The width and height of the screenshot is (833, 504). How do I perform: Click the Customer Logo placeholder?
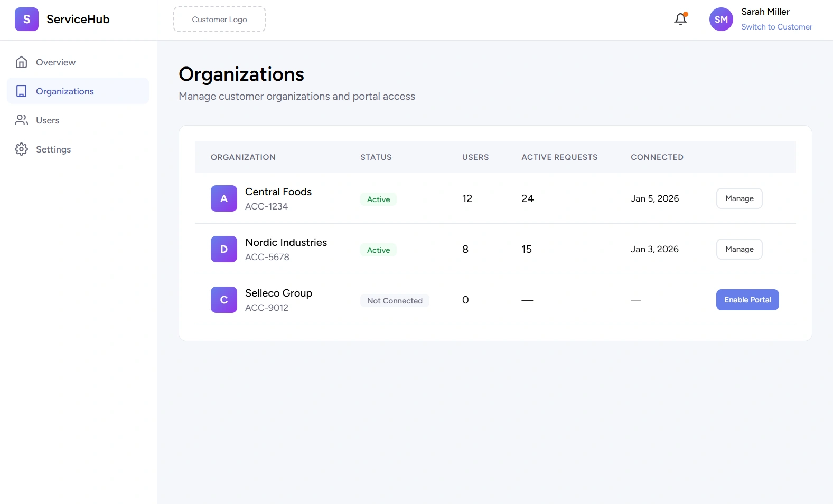click(x=219, y=20)
